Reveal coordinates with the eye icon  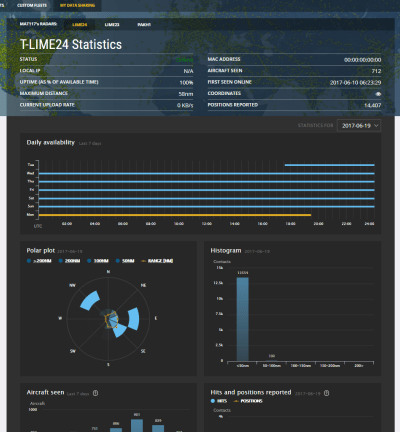point(378,94)
